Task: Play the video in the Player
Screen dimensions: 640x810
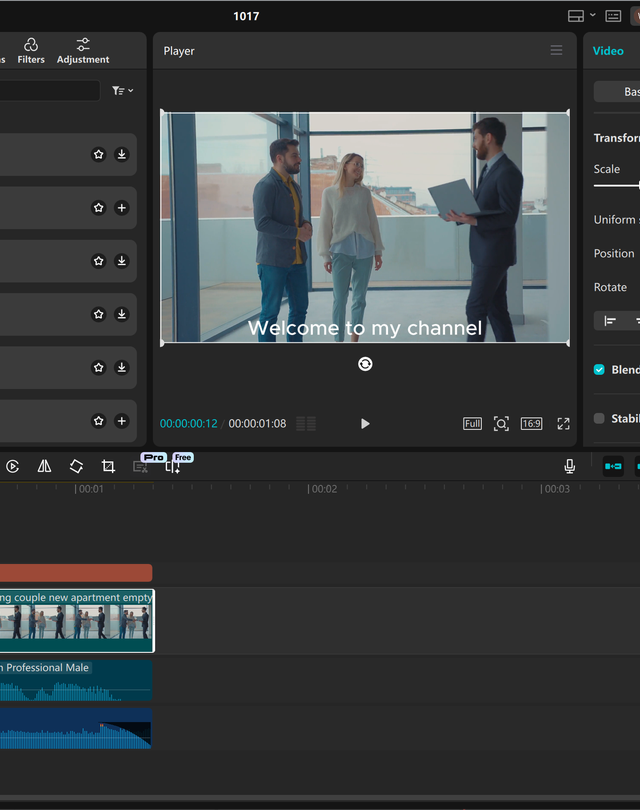Action: click(x=365, y=424)
